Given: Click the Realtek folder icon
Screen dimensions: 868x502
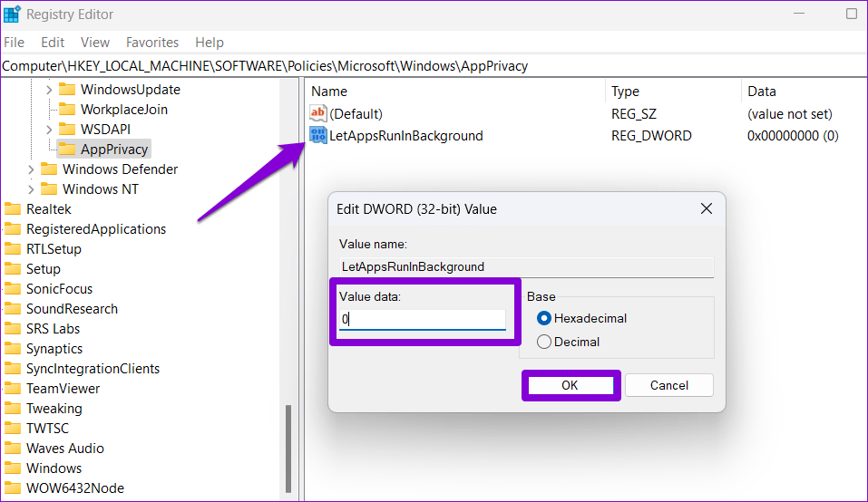Looking at the screenshot, I should pos(13,208).
